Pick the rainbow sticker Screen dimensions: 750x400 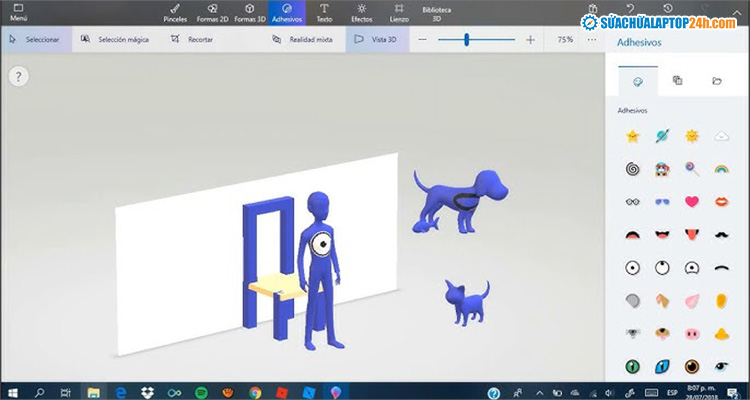(719, 169)
